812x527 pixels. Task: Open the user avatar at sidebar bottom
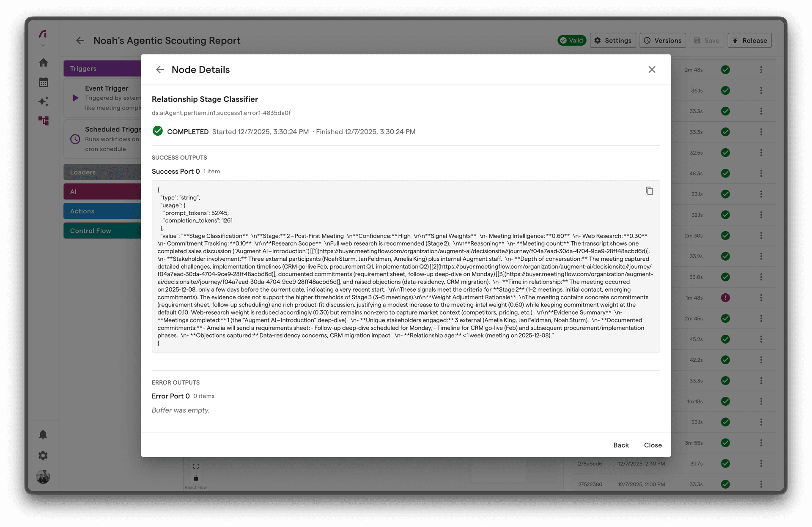(43, 477)
